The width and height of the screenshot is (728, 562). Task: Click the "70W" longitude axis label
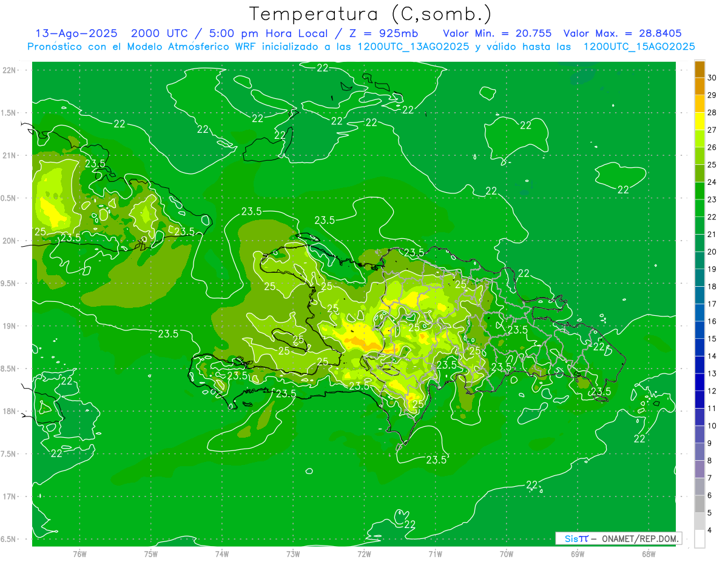507,554
